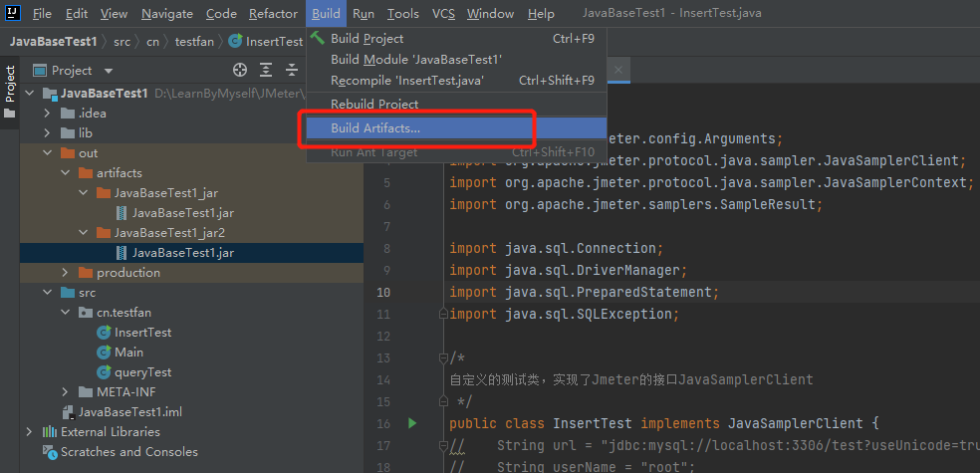Viewport: 980px width, 473px height.
Task: Click the locate/select opened file target icon
Action: tap(240, 70)
